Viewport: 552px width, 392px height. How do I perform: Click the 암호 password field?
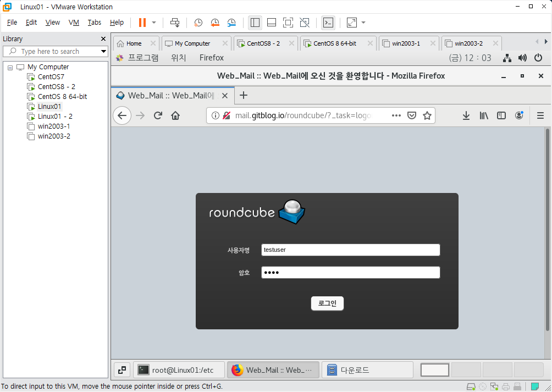pyautogui.click(x=351, y=272)
